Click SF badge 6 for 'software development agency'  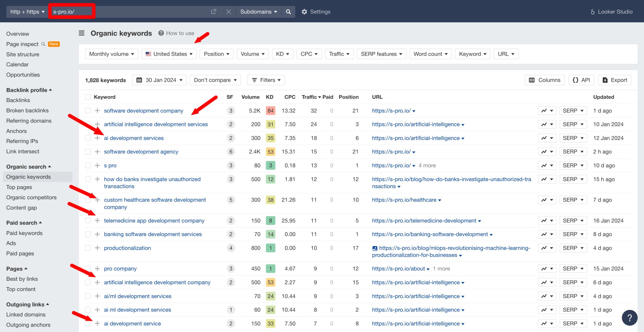pos(231,152)
